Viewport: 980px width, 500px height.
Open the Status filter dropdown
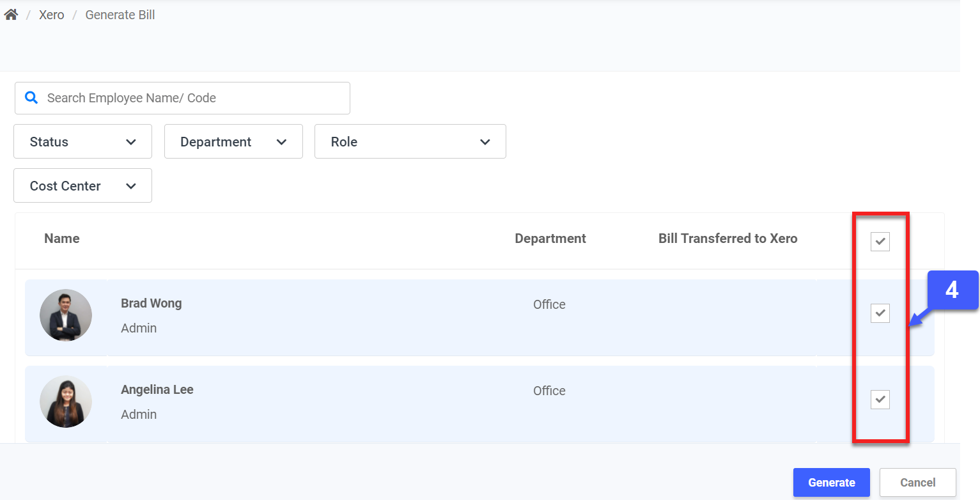pyautogui.click(x=82, y=142)
